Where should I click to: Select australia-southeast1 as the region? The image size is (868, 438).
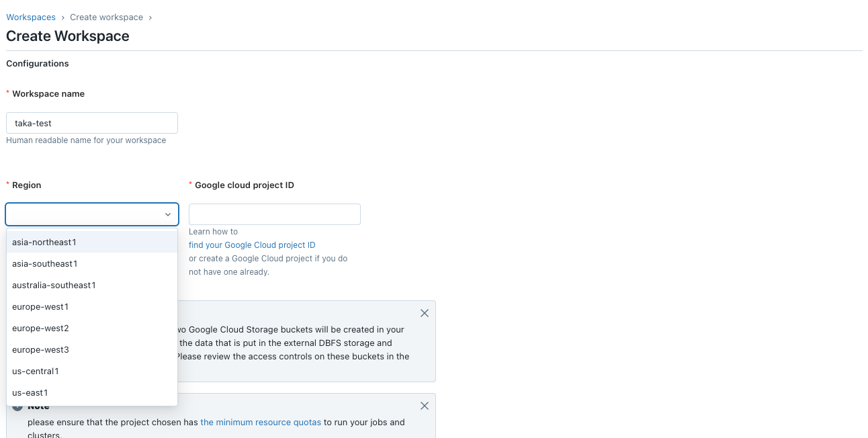tap(54, 285)
